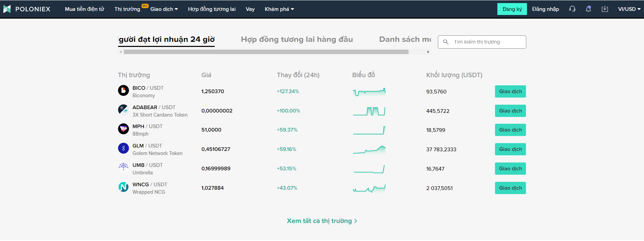This screenshot has height=241, width=644.
Task: Click the Đăng nhập link
Action: [x=545, y=9]
